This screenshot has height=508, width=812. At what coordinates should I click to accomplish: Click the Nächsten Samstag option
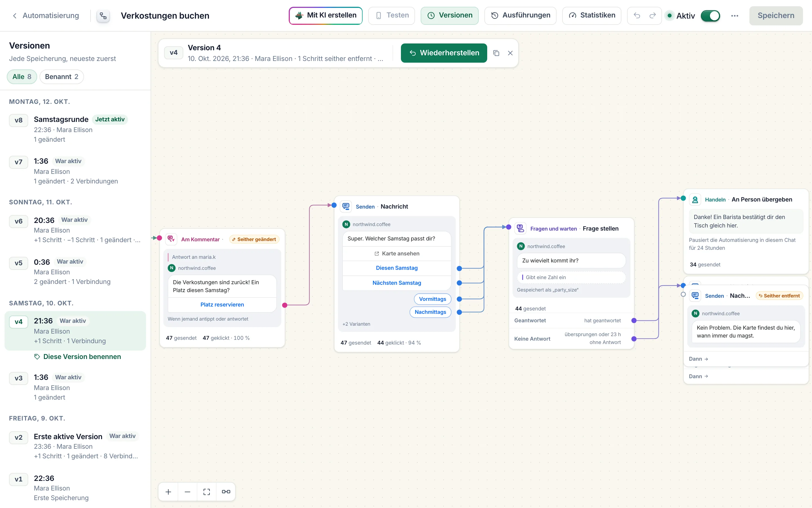[x=397, y=283]
